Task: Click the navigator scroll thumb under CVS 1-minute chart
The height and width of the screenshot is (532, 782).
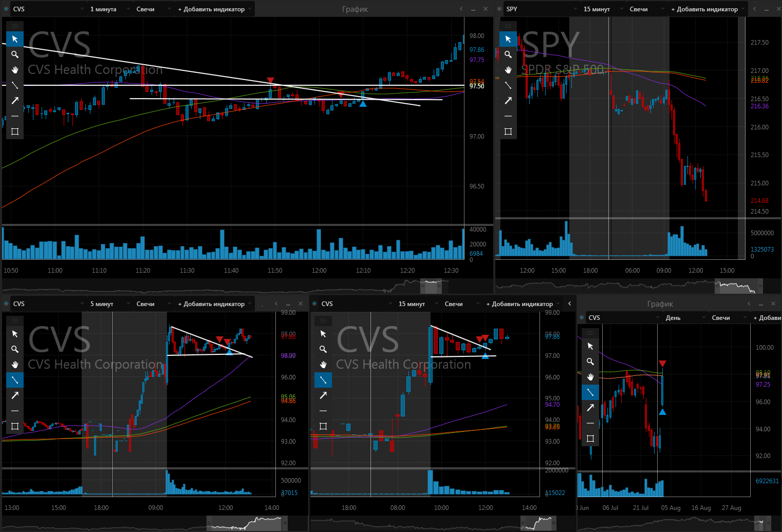Action: point(431,286)
